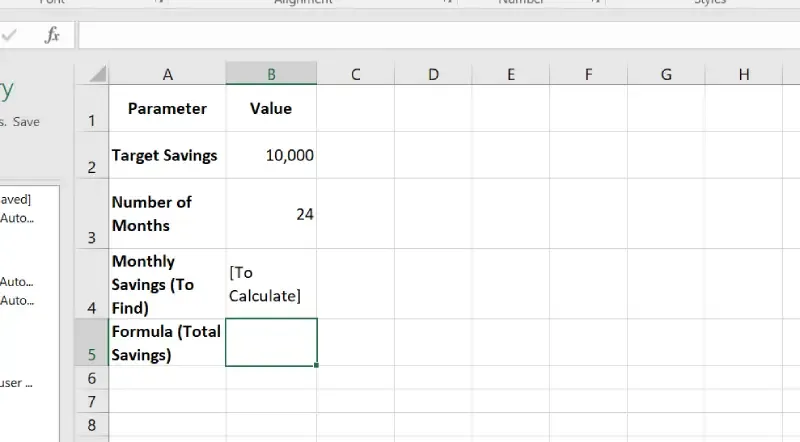Select column A header
Viewport: 800px width, 442px height.
[x=167, y=75]
